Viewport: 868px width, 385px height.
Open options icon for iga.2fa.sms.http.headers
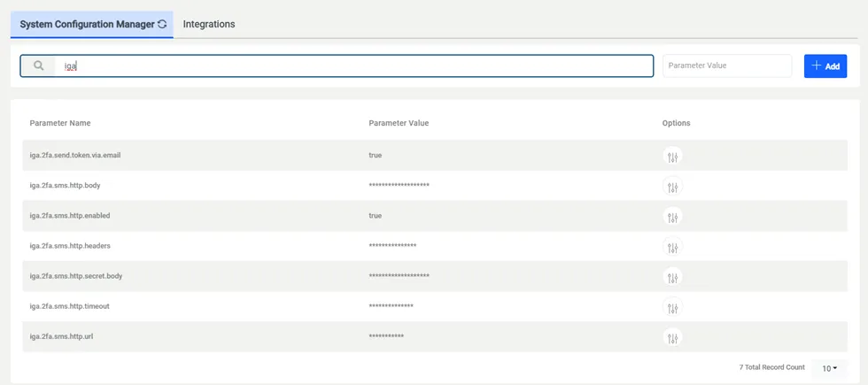point(672,247)
